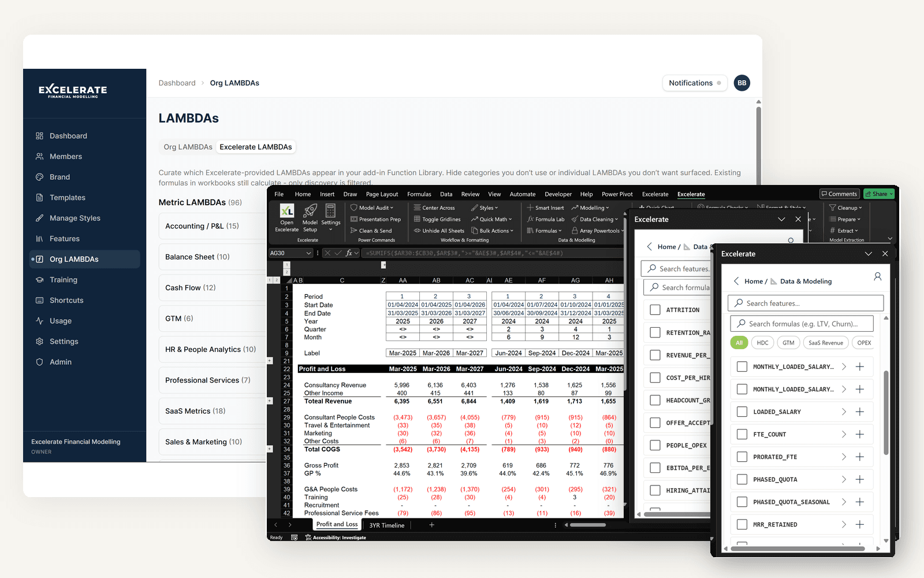Viewport: 924px width, 578px height.
Task: Launch Model Setup rocket icon in ribbon
Action: [310, 211]
